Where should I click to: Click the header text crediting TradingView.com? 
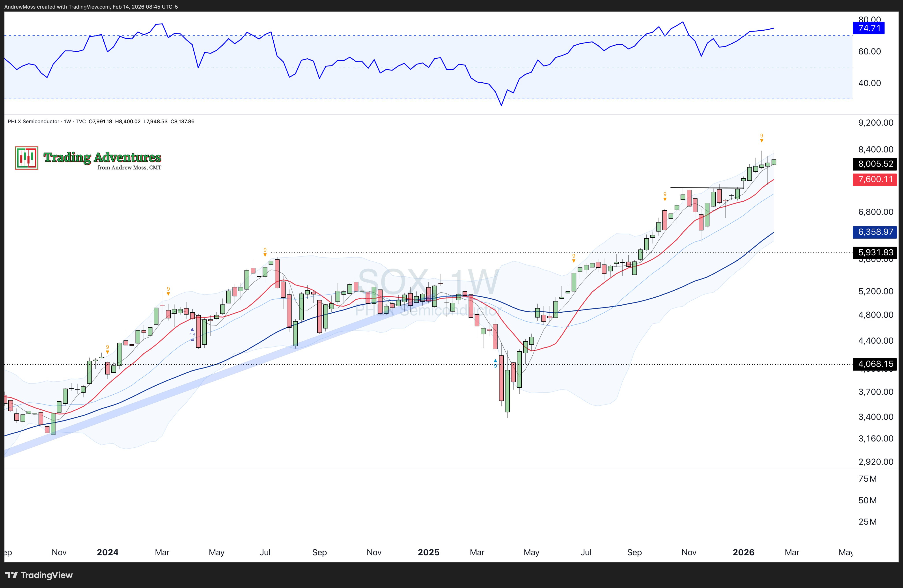[x=91, y=6]
